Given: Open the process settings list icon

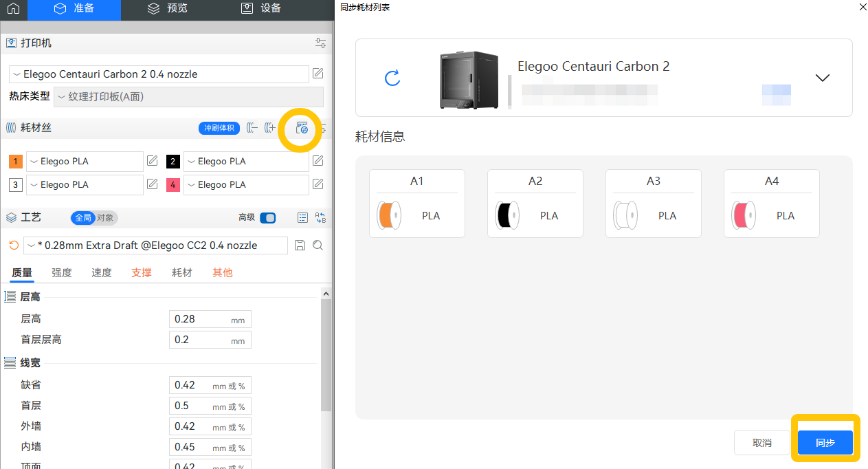Looking at the screenshot, I should (302, 217).
